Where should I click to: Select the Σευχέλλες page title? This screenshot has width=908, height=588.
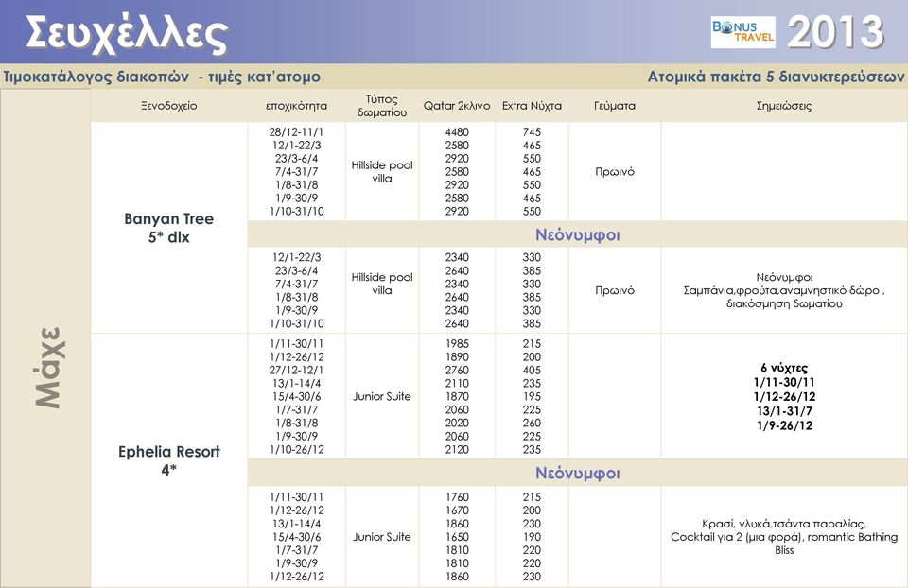(x=127, y=34)
